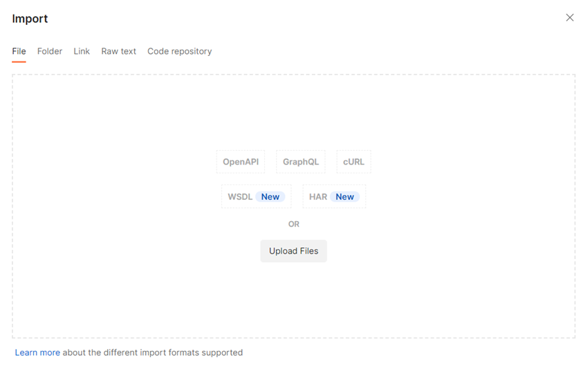Click the OR separator text
Viewport: 588px width, 369px height.
294,224
